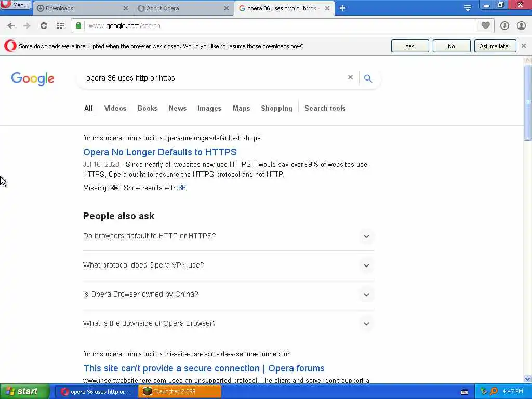Open Search tools options

tap(325, 108)
